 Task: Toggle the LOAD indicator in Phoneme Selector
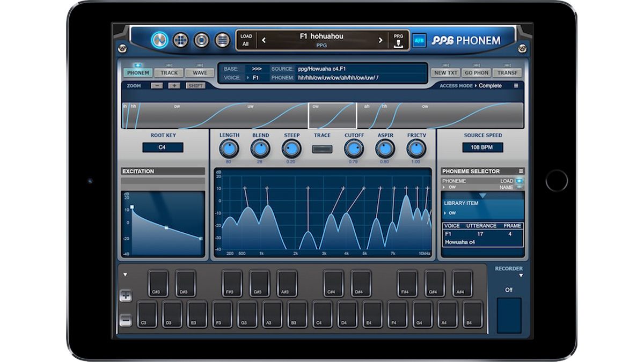519,181
